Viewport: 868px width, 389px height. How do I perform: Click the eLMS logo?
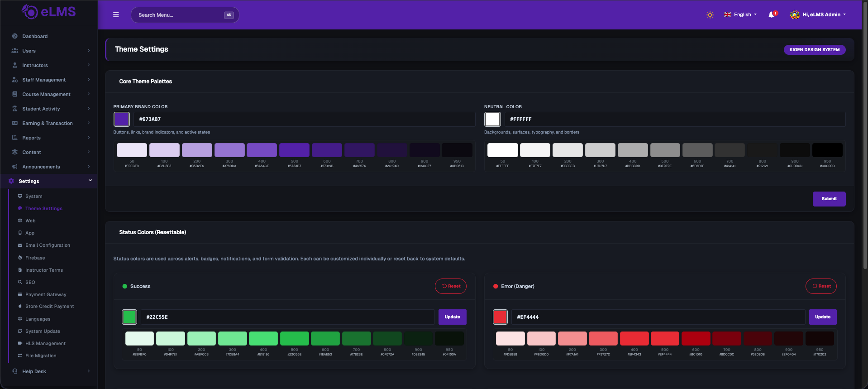[49, 12]
